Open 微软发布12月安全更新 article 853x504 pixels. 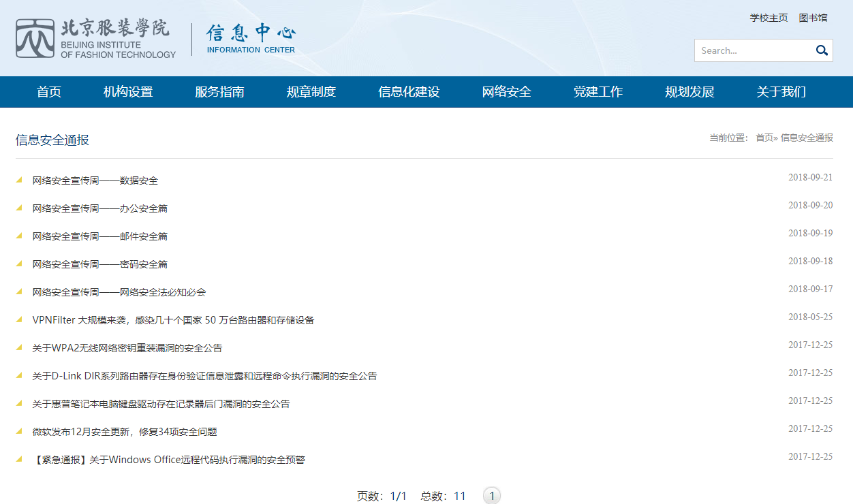tap(125, 432)
